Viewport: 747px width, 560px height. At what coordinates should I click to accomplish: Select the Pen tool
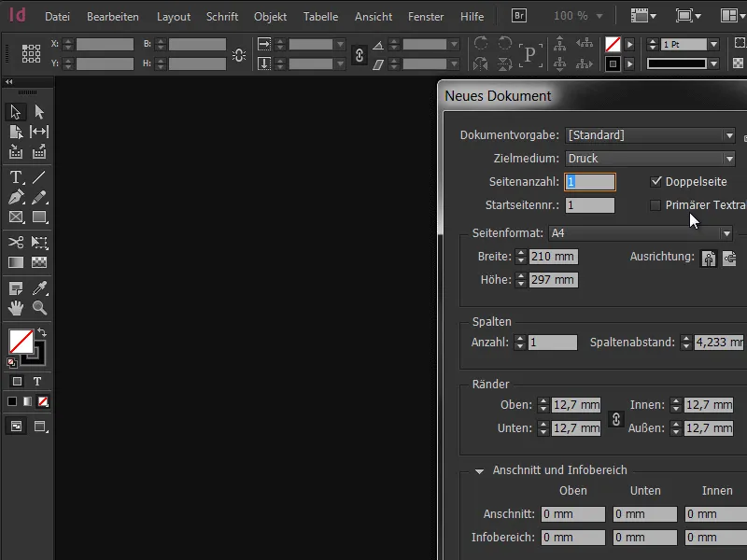pos(16,197)
